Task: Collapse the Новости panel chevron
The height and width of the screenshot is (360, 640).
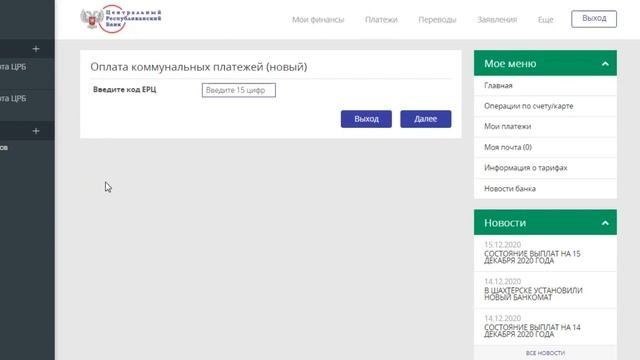Action: pos(605,223)
